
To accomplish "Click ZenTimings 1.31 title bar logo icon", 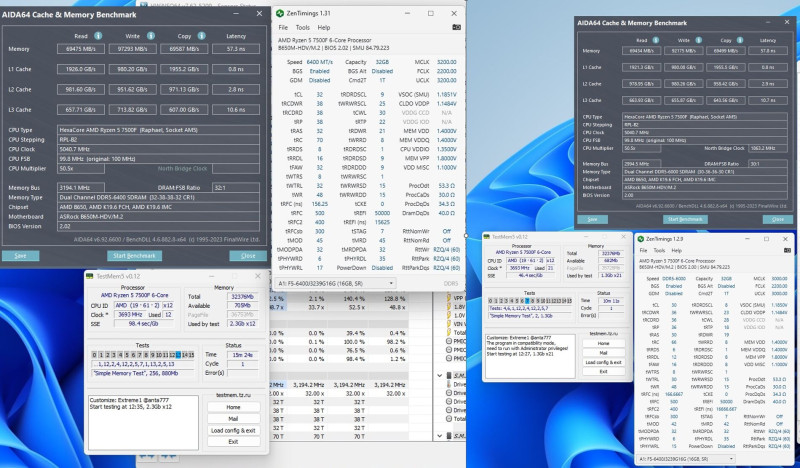I will pyautogui.click(x=280, y=13).
